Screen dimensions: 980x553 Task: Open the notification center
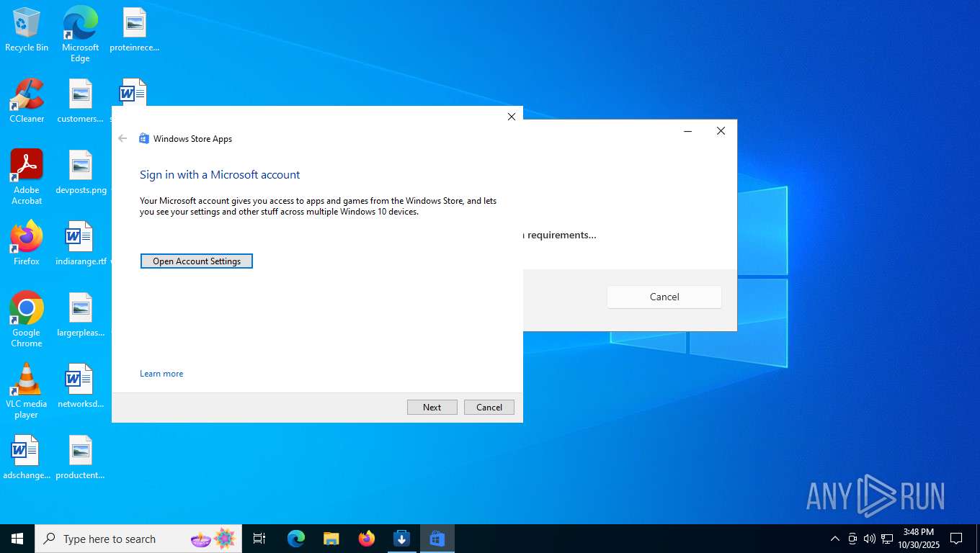click(x=956, y=539)
